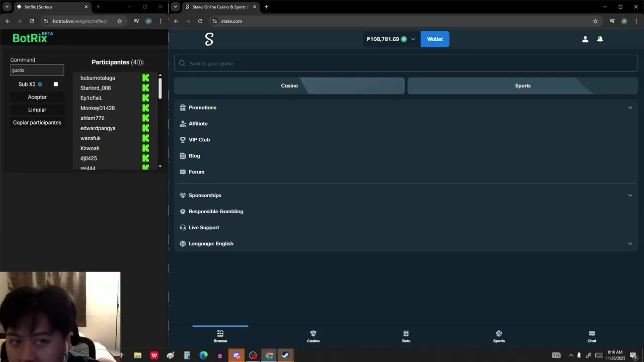Open the tab search dropdown in BotRix window
Viewport: 644px width, 362px height.
click(x=7, y=7)
